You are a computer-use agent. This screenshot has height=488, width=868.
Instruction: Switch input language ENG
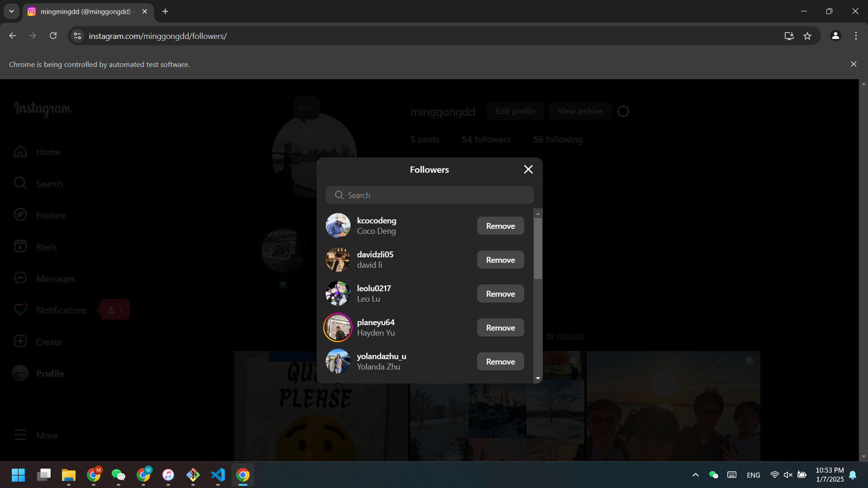[x=753, y=475]
